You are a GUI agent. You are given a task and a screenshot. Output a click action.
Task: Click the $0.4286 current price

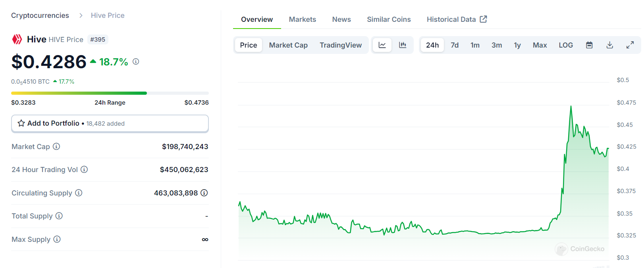click(49, 62)
